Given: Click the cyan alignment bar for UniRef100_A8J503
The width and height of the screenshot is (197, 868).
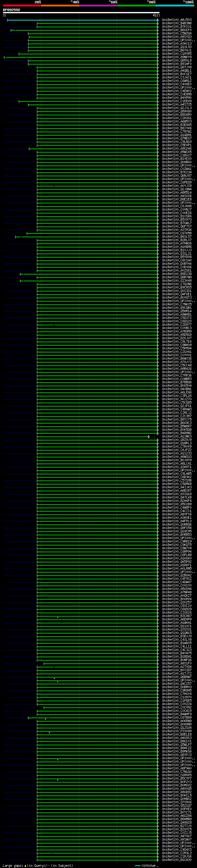Looking at the screenshot, I should click(x=82, y=20).
